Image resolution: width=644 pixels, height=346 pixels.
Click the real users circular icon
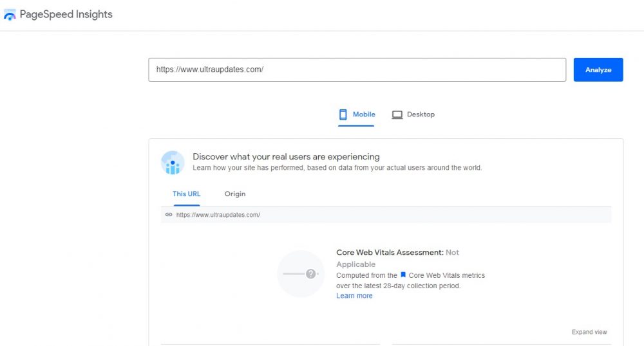coord(173,163)
